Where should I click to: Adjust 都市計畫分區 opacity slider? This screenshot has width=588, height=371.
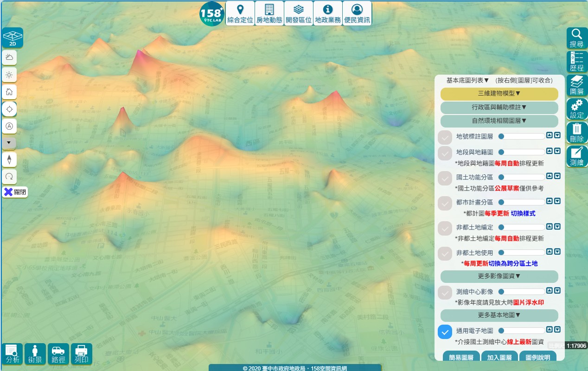coord(522,202)
